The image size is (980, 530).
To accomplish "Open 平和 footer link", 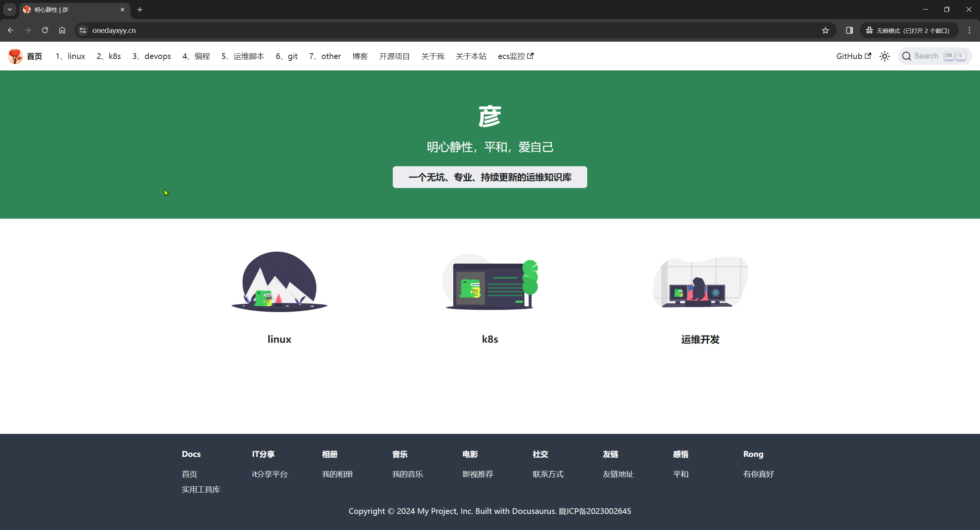I will coord(681,474).
